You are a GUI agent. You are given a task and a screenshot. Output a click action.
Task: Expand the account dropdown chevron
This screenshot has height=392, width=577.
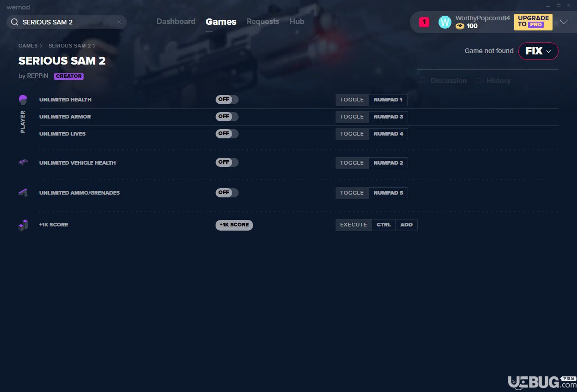tap(564, 22)
